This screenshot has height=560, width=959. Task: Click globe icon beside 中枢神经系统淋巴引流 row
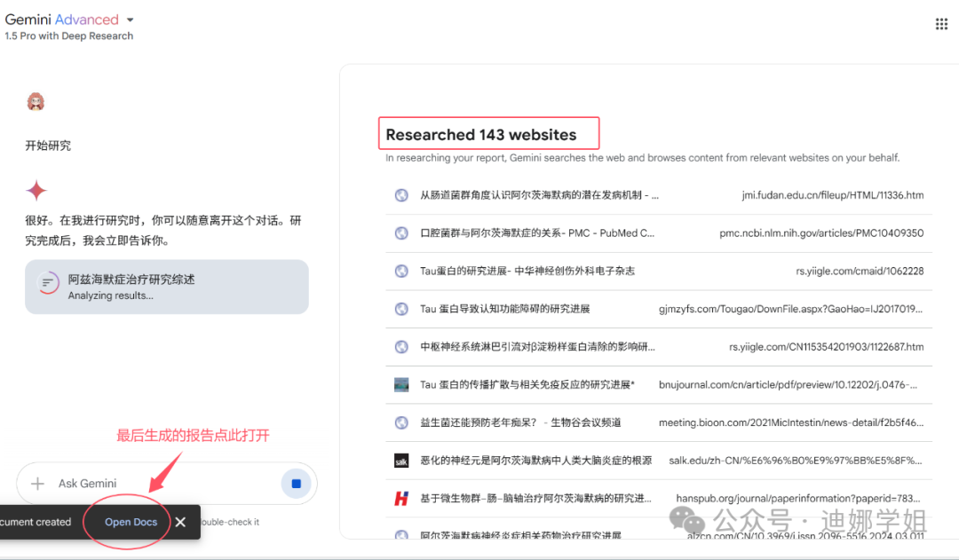click(x=401, y=347)
